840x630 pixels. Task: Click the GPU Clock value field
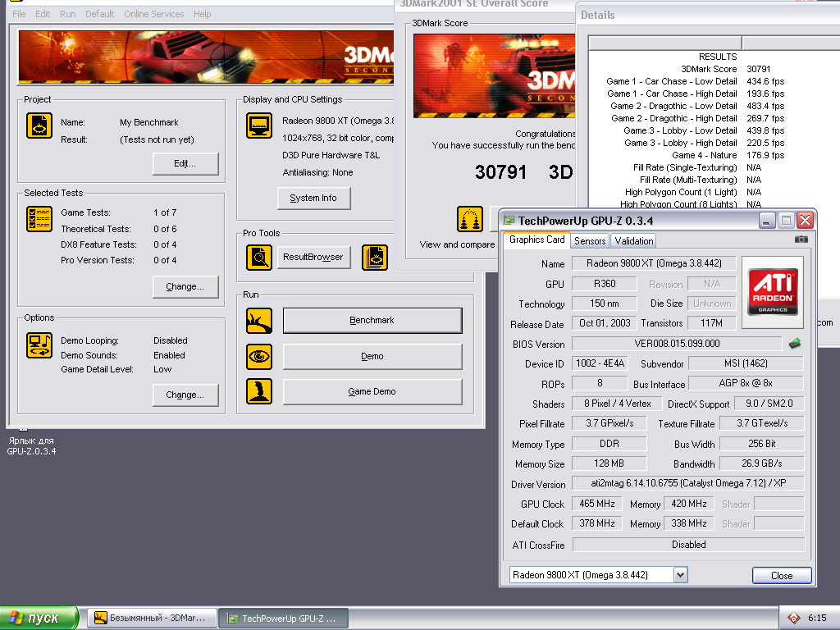coord(597,504)
